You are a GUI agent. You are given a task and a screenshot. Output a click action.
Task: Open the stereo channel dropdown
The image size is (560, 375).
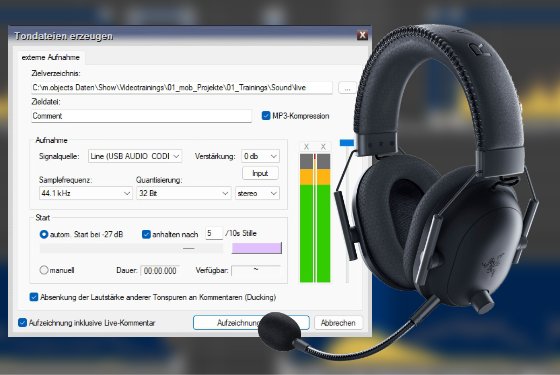point(257,193)
